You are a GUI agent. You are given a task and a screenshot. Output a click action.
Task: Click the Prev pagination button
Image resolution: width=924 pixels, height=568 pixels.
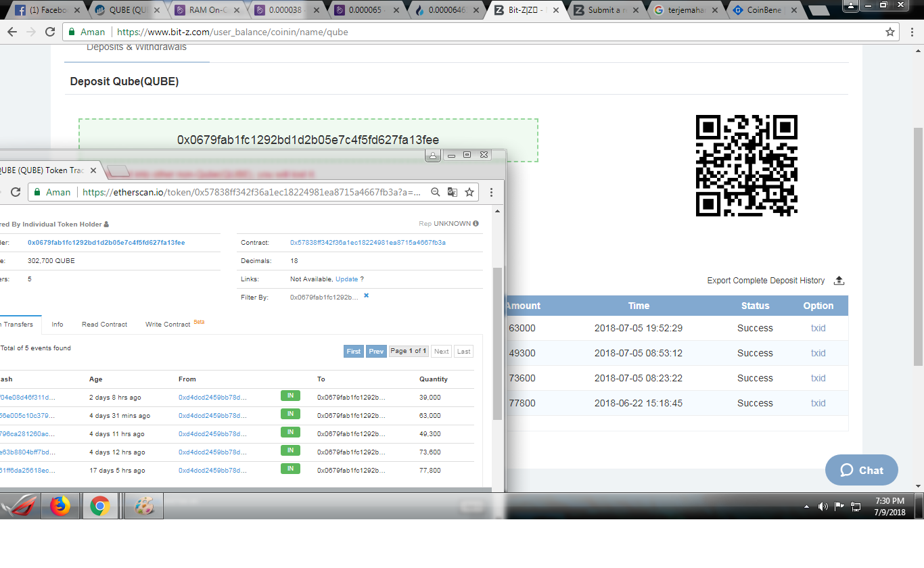tap(376, 351)
